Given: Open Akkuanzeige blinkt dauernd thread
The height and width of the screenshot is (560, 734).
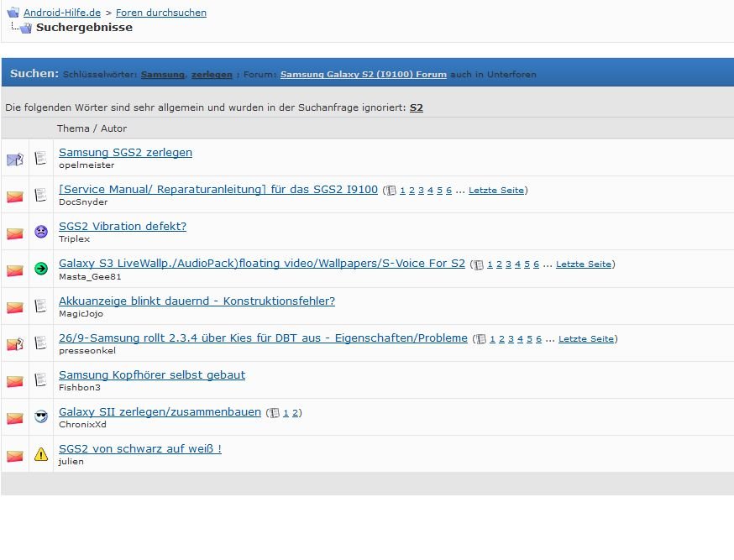Looking at the screenshot, I should pyautogui.click(x=197, y=301).
